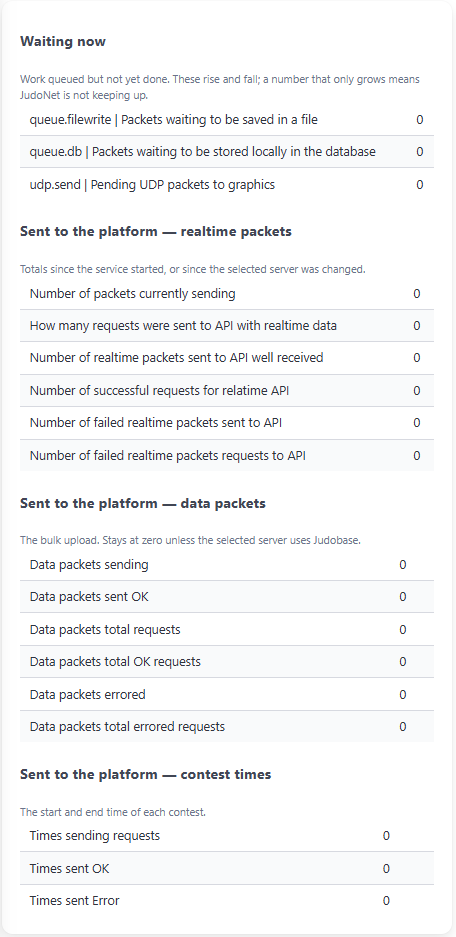Viewport: 456px width, 937px height.
Task: Click the 'Times sent Error' row
Action: 227,901
